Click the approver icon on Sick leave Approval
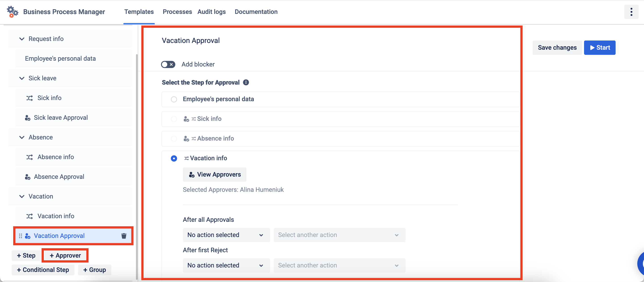This screenshot has width=644, height=282. tap(28, 117)
